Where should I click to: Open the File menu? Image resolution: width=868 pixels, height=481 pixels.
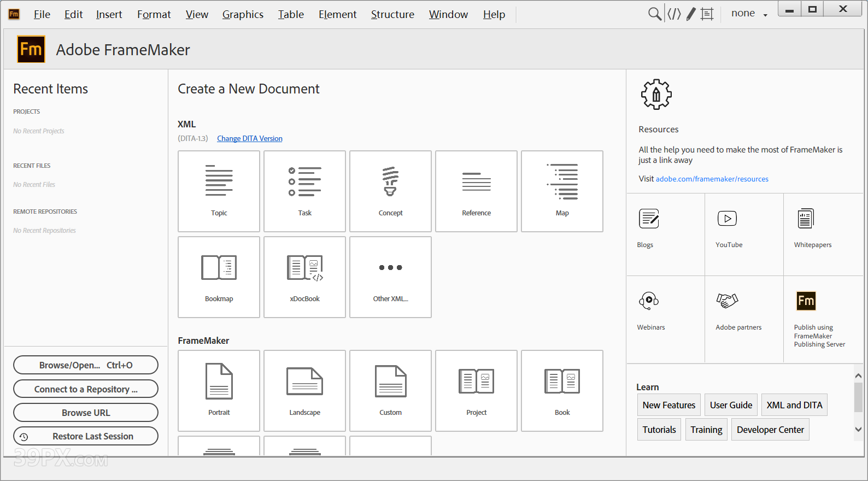coord(42,14)
